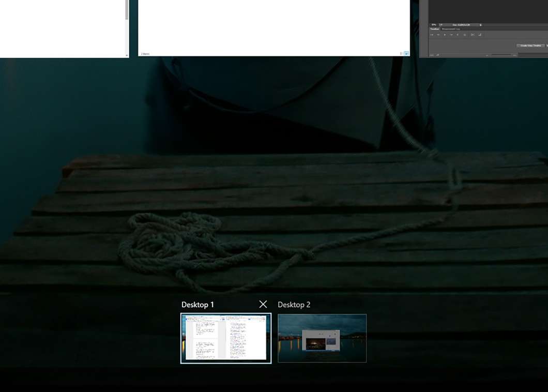Open the timeline transition icon
The width and height of the screenshot is (548, 392).
(480, 35)
